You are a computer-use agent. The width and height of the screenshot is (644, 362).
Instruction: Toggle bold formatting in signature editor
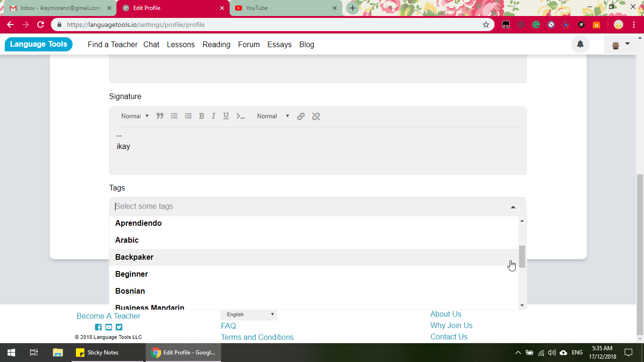(201, 116)
